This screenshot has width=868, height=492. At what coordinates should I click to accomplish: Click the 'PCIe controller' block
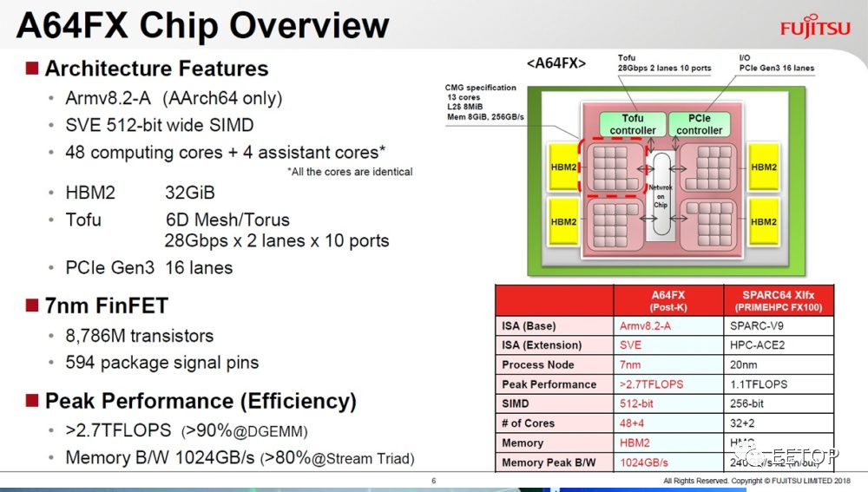click(x=699, y=125)
